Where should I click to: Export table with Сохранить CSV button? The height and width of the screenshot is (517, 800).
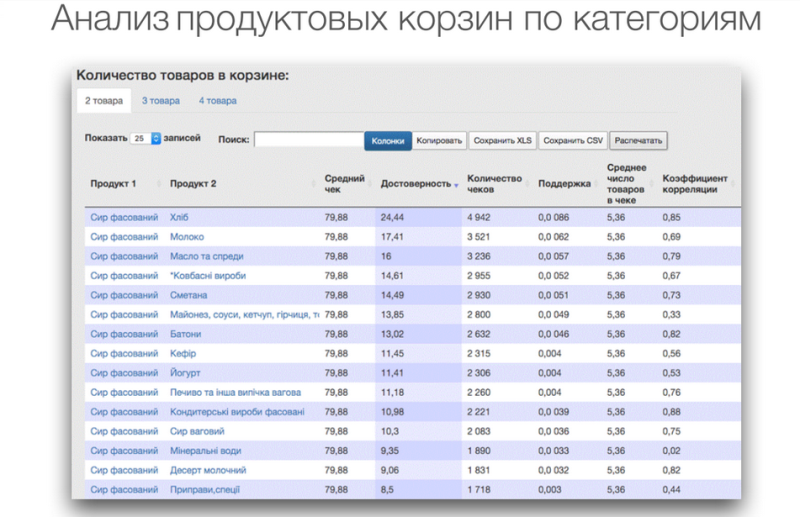click(573, 141)
